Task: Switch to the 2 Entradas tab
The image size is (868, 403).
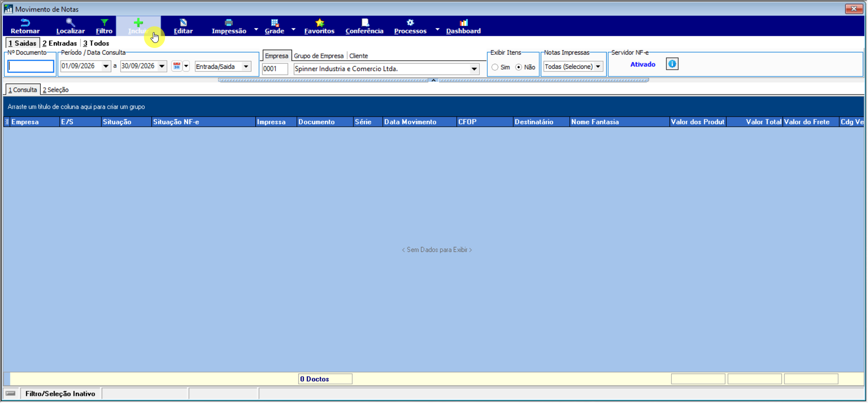Action: pos(60,43)
